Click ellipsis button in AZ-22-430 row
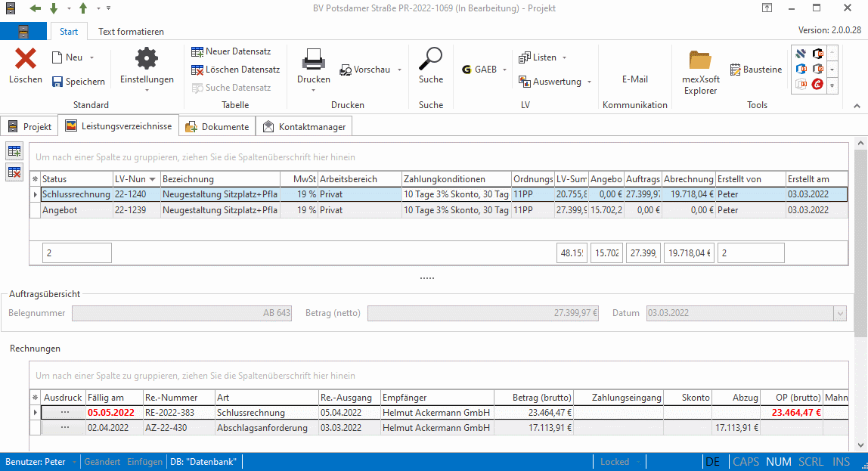 [x=65, y=428]
